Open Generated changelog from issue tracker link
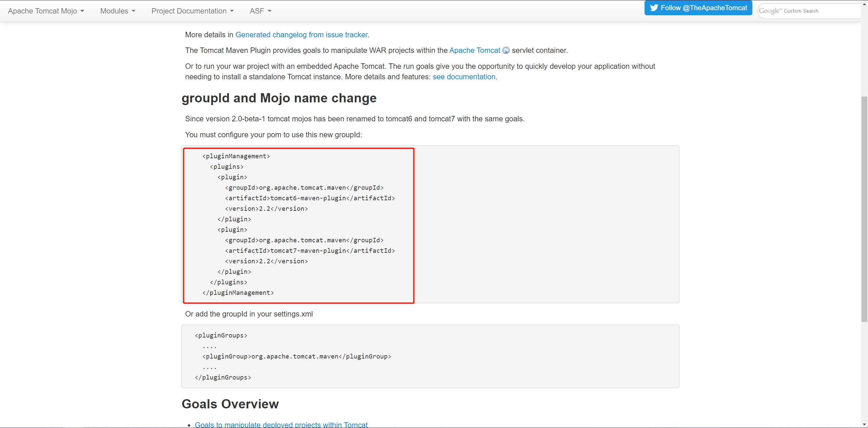Screen dimensions: 868x428 click(x=301, y=35)
